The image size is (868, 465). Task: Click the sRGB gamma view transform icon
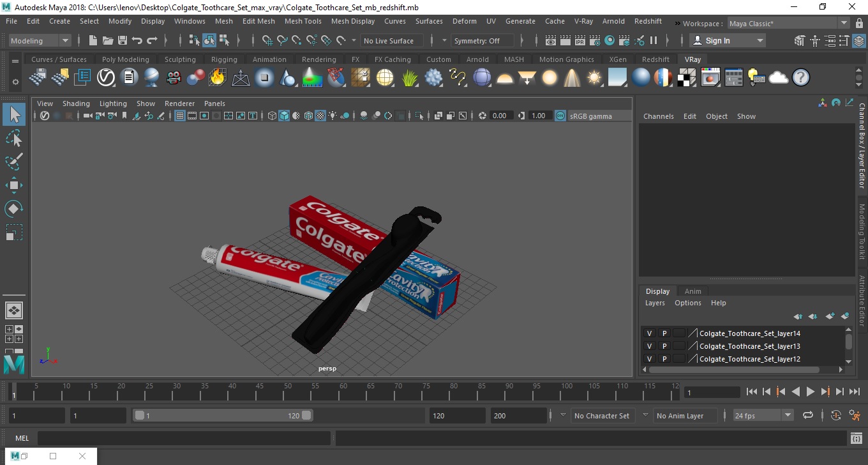click(x=560, y=116)
